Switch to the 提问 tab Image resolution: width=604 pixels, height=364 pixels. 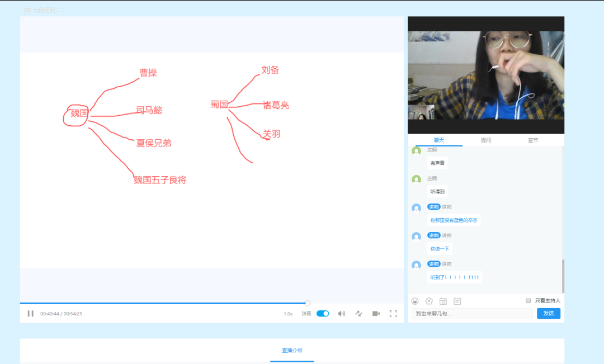pos(486,140)
